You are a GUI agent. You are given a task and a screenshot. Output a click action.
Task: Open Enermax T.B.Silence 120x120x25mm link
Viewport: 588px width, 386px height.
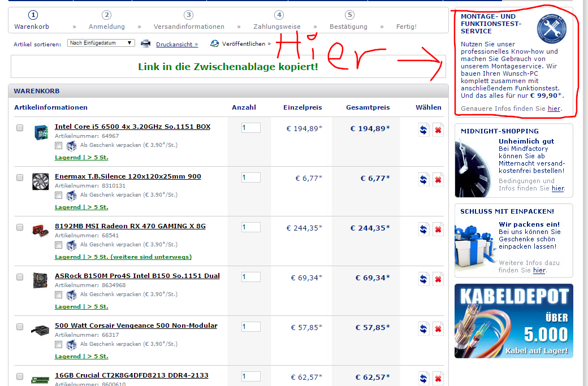[128, 176]
